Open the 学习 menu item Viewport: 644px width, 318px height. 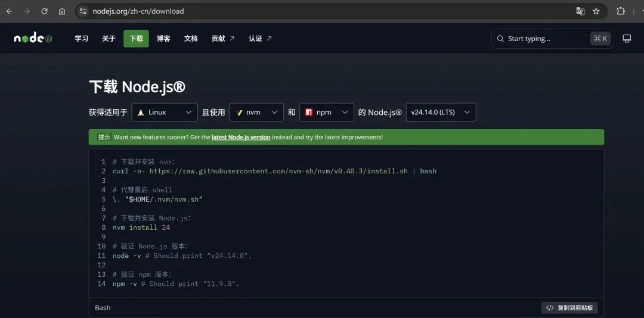pos(81,39)
